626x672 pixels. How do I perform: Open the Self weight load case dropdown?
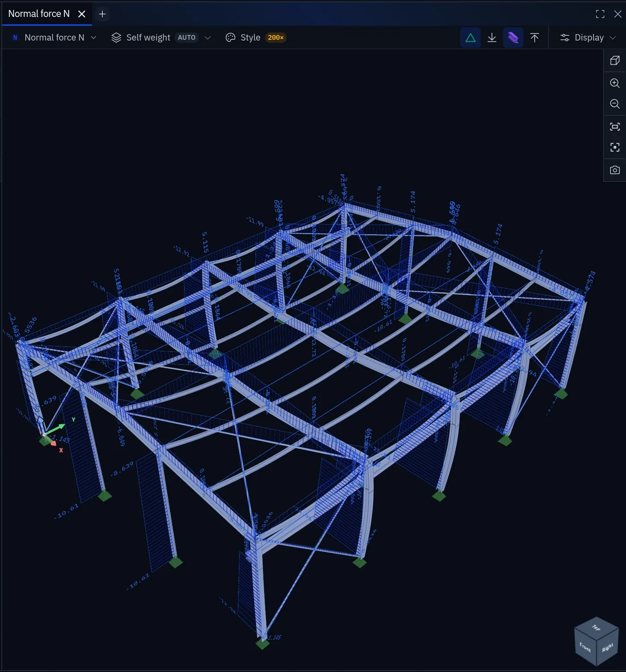pos(161,38)
